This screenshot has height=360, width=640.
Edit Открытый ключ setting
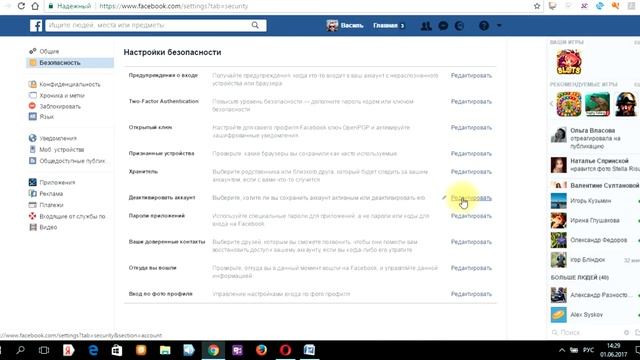tap(471, 128)
